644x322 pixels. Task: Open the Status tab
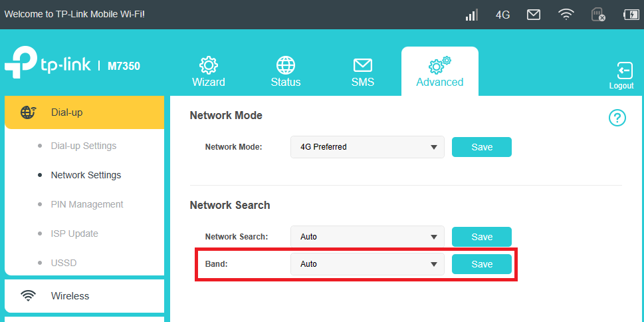(285, 71)
